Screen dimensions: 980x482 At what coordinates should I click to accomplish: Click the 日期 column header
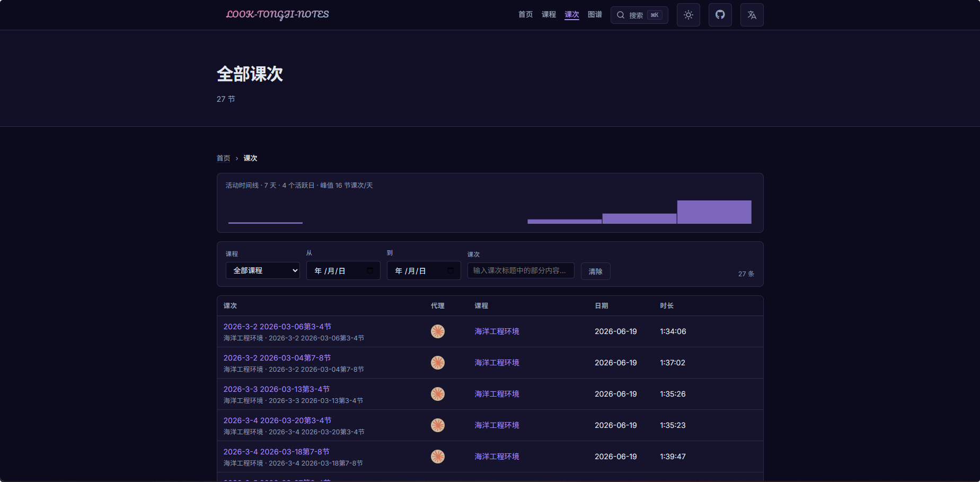coord(602,306)
